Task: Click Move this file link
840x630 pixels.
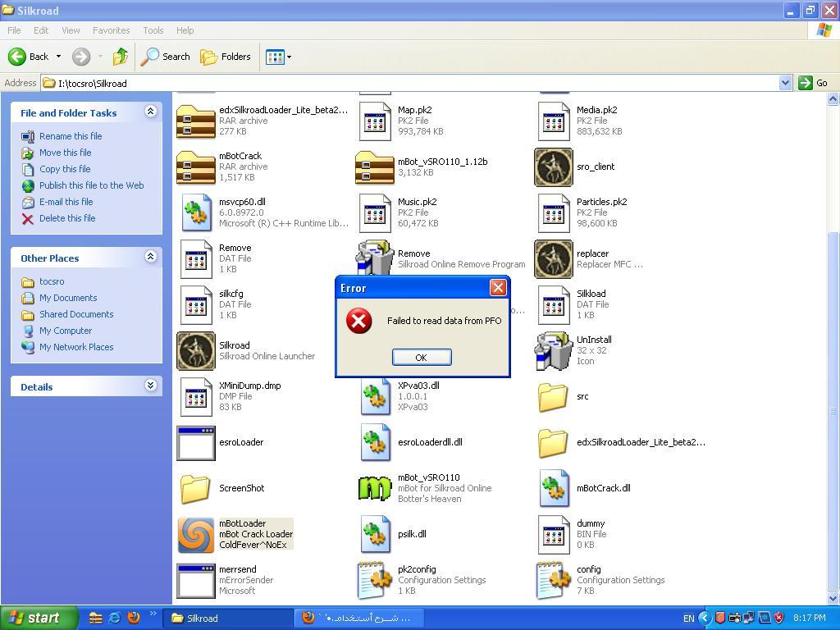Action: point(65,153)
